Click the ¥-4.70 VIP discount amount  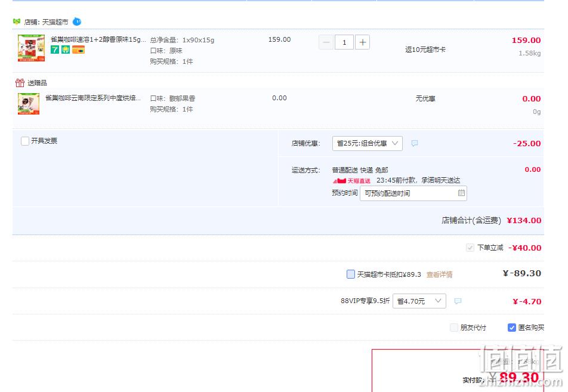pyautogui.click(x=527, y=301)
